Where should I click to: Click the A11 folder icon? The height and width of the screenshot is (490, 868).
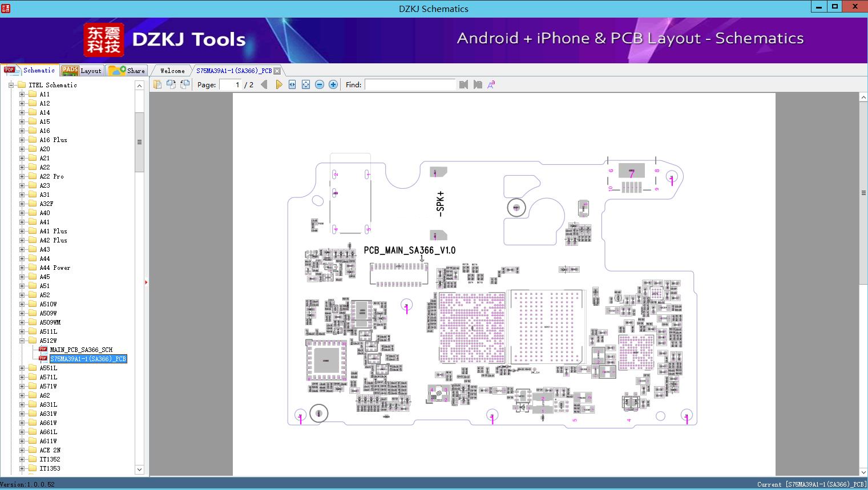33,94
